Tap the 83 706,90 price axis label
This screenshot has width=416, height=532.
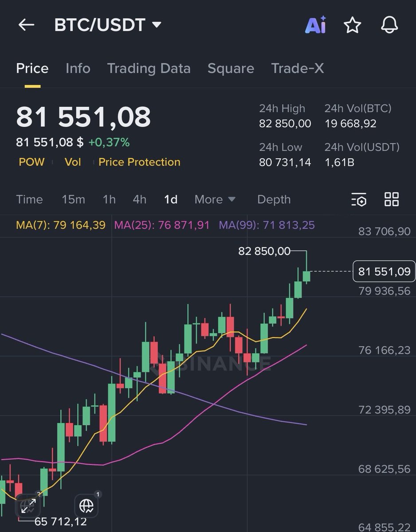pyautogui.click(x=385, y=231)
